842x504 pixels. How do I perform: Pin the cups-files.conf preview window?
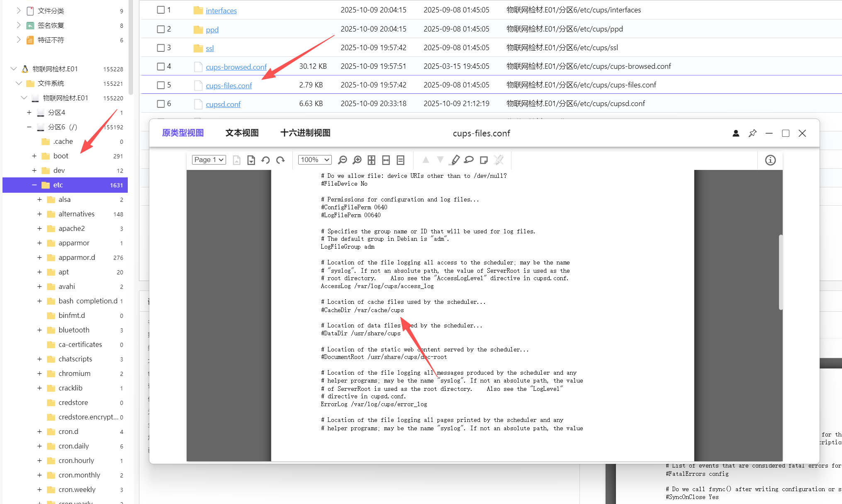(x=752, y=133)
